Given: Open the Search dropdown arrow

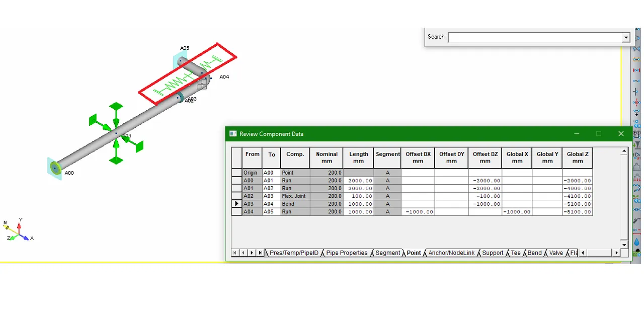Looking at the screenshot, I should pyautogui.click(x=626, y=38).
